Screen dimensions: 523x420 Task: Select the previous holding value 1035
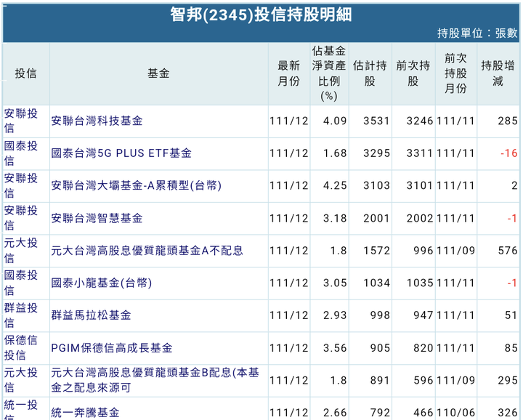click(x=420, y=283)
